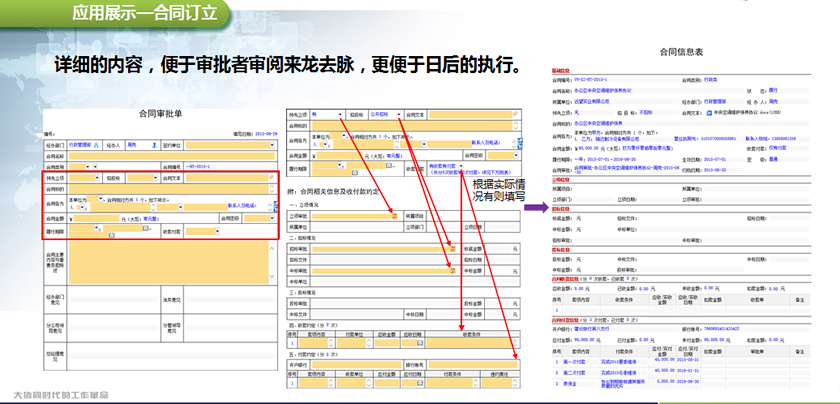Open 合同类别 dropdown in left form

tap(87, 167)
